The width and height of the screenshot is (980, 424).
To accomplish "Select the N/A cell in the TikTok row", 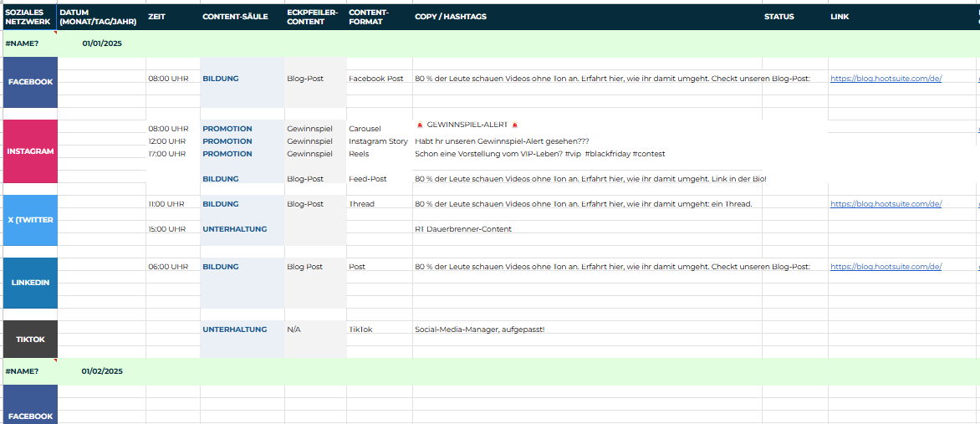I will pos(293,329).
